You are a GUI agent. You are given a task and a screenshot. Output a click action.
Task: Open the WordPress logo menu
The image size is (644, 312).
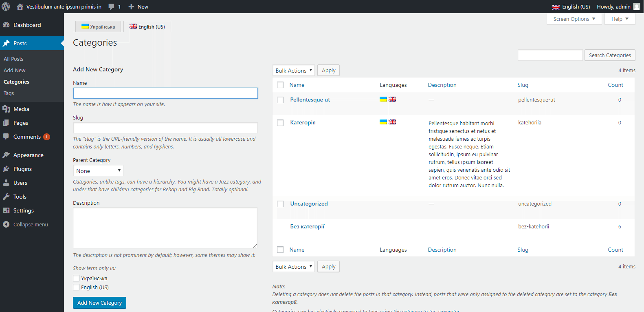pyautogui.click(x=6, y=7)
